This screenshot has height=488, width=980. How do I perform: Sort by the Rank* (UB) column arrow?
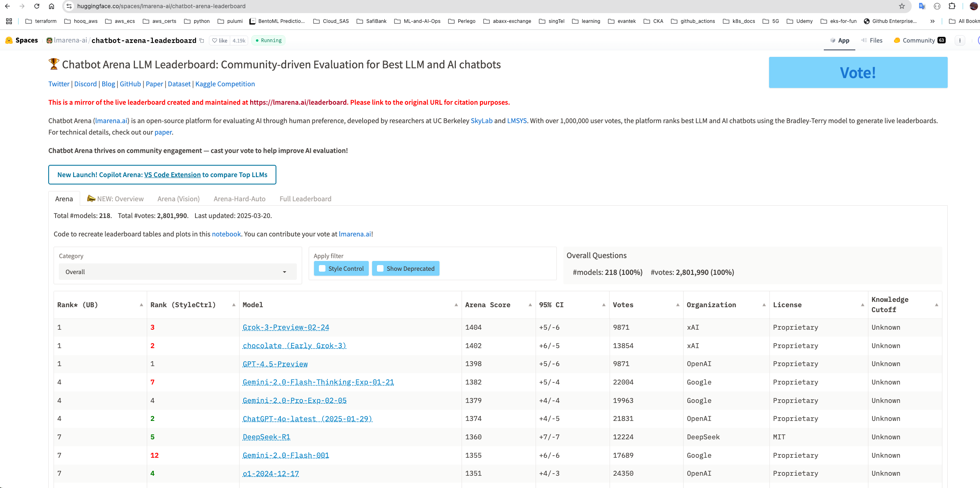pyautogui.click(x=141, y=305)
